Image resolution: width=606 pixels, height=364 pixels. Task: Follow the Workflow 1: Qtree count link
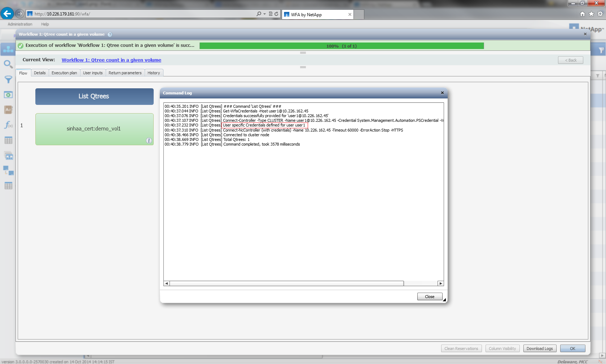coord(111,60)
